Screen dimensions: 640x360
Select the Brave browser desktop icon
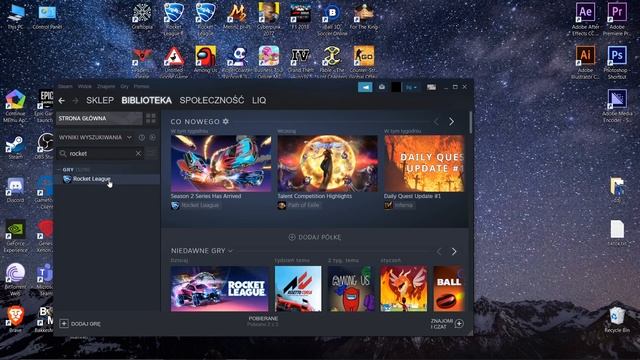[15, 318]
